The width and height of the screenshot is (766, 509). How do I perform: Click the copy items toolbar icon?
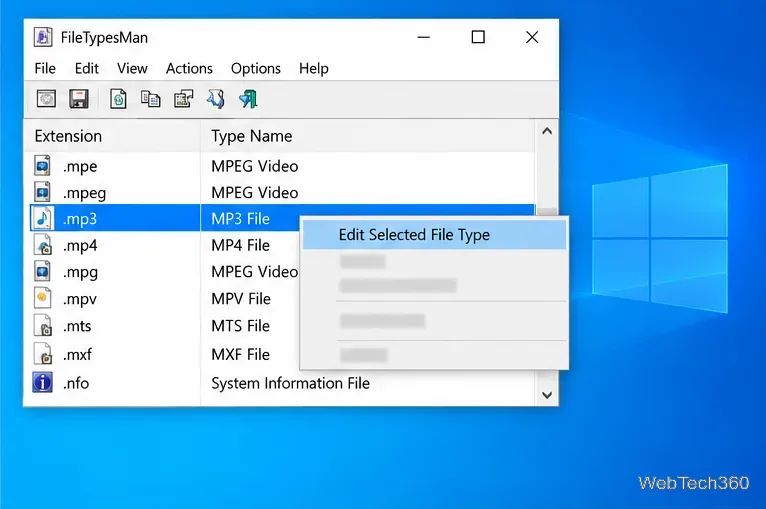(x=150, y=99)
